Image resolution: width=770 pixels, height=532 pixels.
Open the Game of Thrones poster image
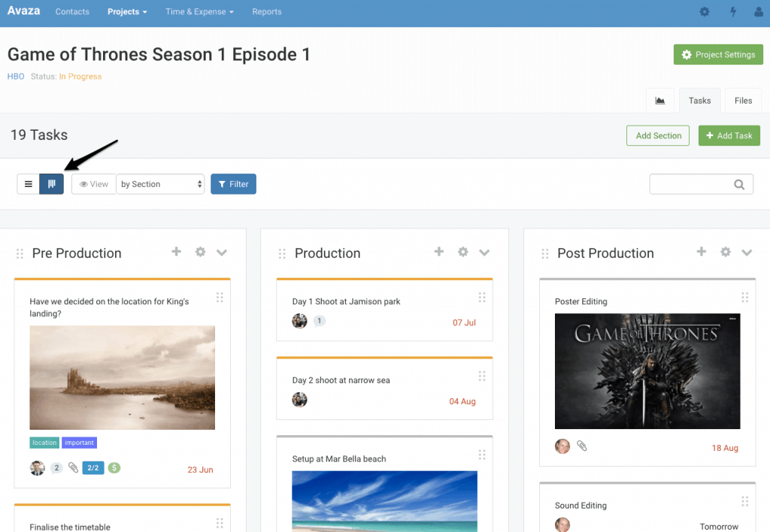pos(647,371)
